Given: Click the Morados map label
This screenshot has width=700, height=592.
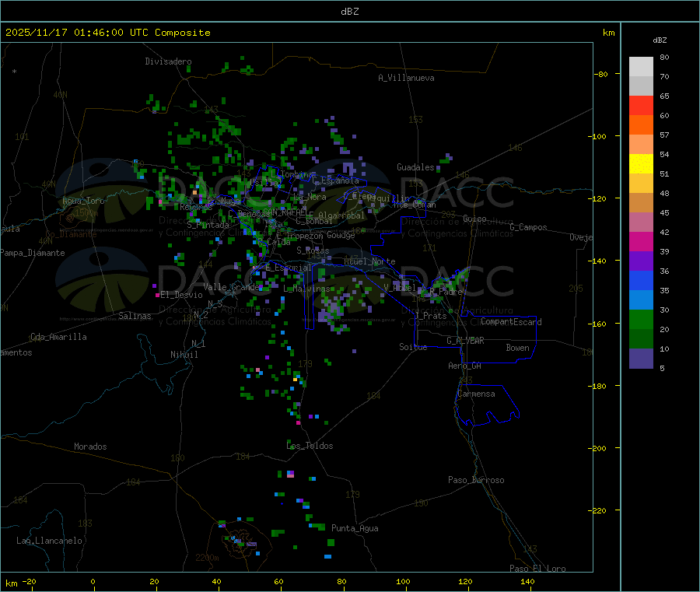Looking at the screenshot, I should [90, 447].
